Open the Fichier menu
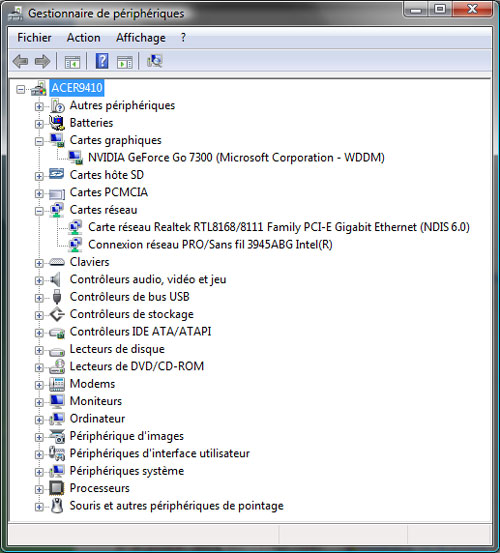The image size is (500, 553). point(34,37)
